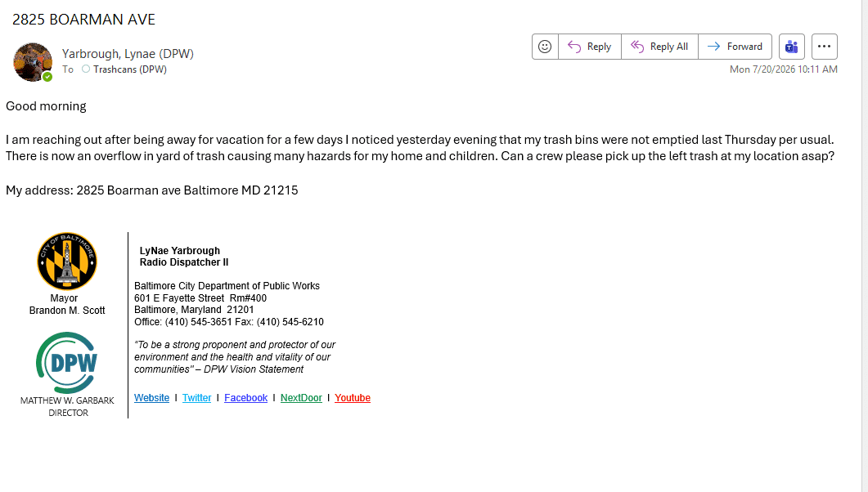
Task: Select sender name Yarbrough, Lynae (DPW)
Action: tap(128, 54)
